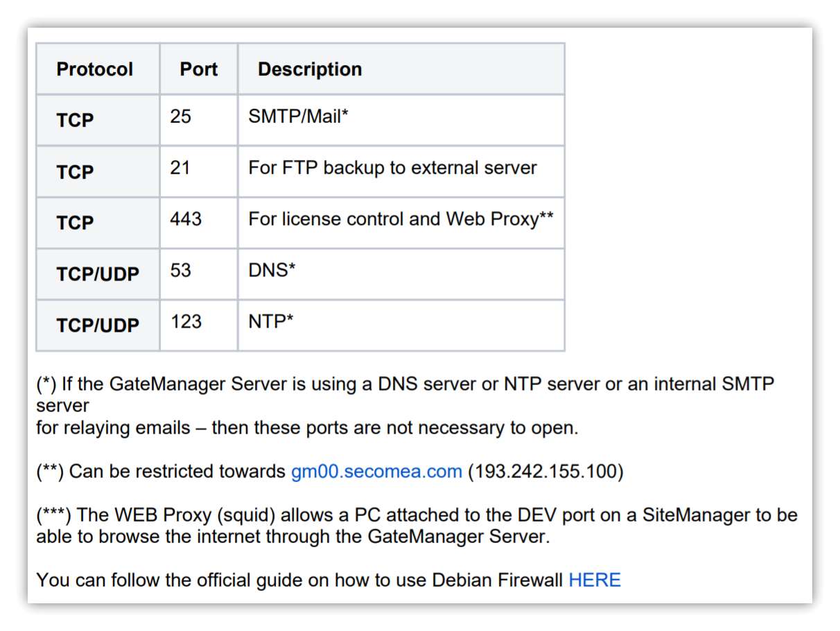Click the TCP/UDP cell in DNS row
This screenshot has height=631, width=840.
pyautogui.click(x=98, y=274)
